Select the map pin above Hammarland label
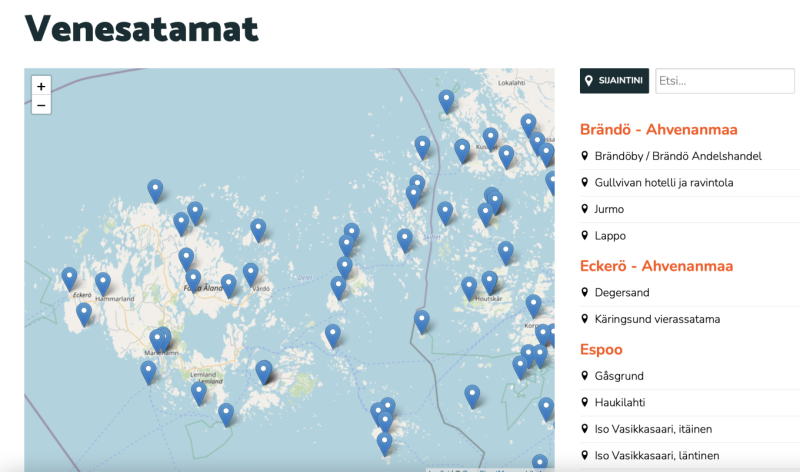800x472 pixels. (x=103, y=283)
